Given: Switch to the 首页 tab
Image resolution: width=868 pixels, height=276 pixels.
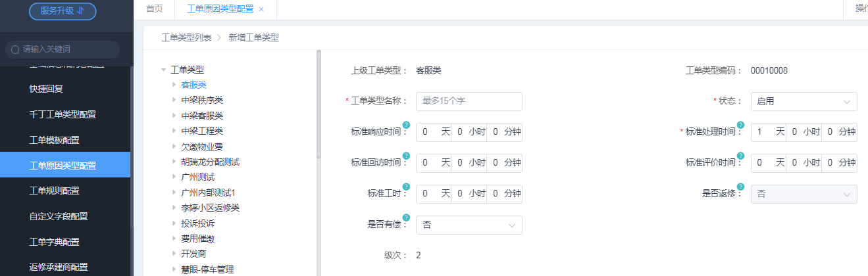Looking at the screenshot, I should coord(155,9).
